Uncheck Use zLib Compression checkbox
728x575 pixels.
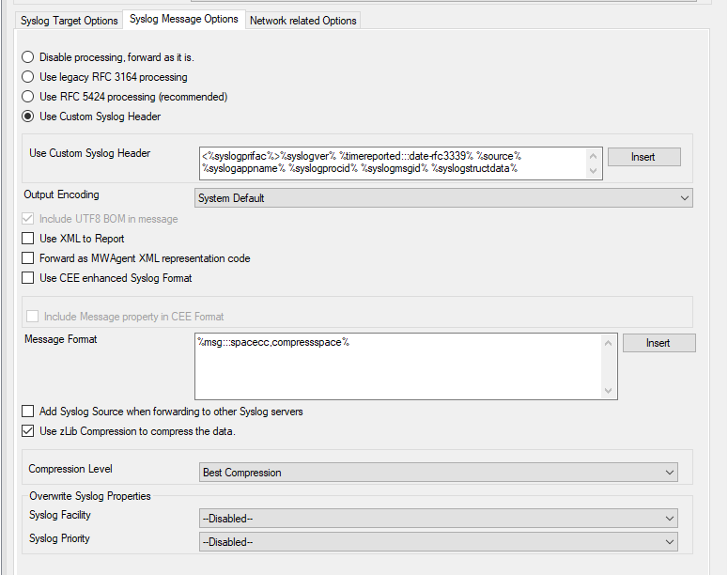[28, 431]
